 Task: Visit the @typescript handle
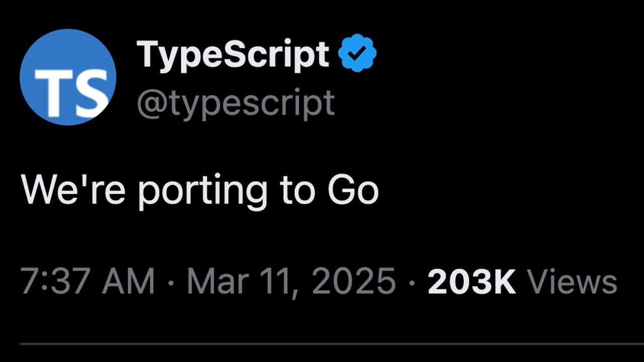235,103
